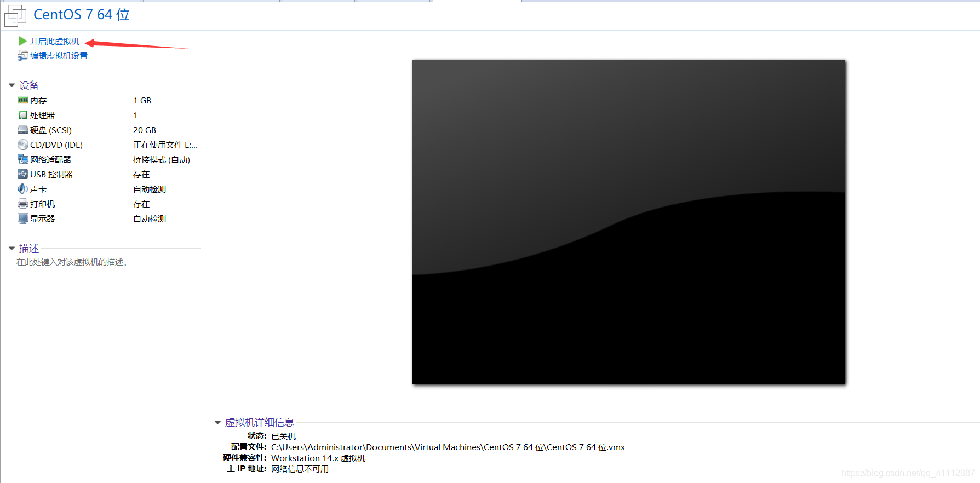Viewport: 980px width, 483px height.
Task: Collapse the 描述 section
Action: point(12,249)
